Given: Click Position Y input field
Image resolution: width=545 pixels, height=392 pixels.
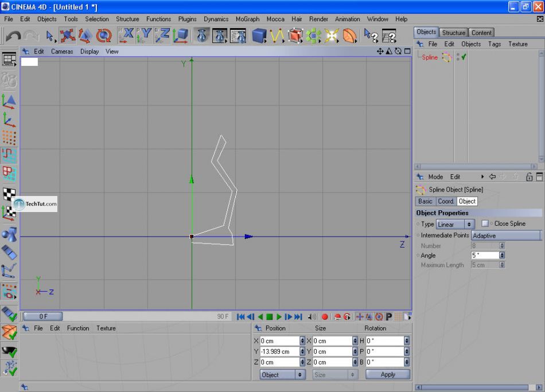Looking at the screenshot, I should 279,351.
